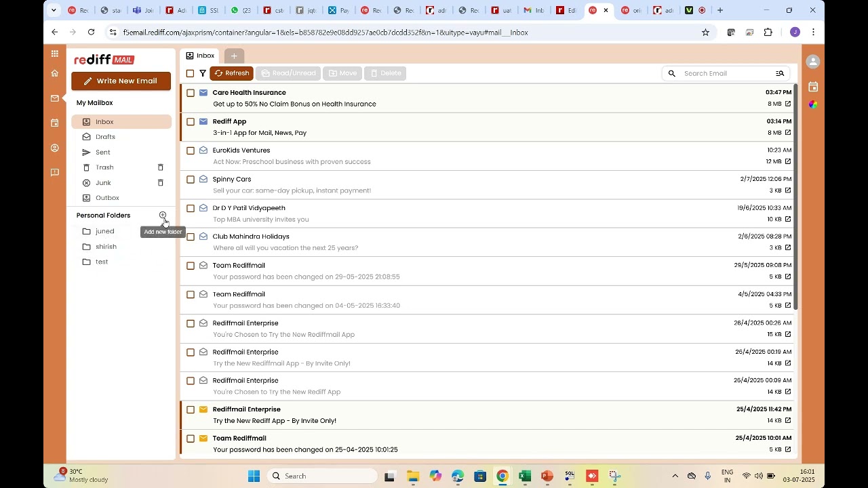
Task: Click the profile avatar on right sidebar
Action: coord(813,62)
